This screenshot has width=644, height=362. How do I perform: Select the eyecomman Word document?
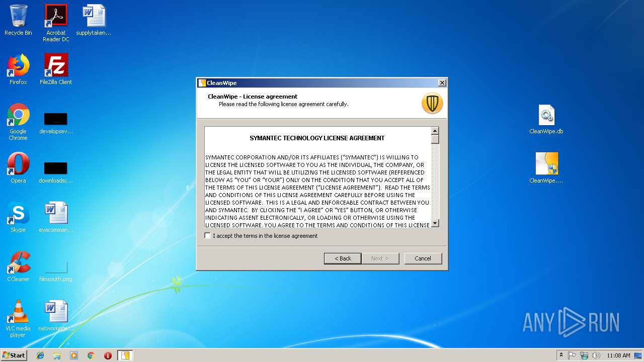pyautogui.click(x=56, y=217)
